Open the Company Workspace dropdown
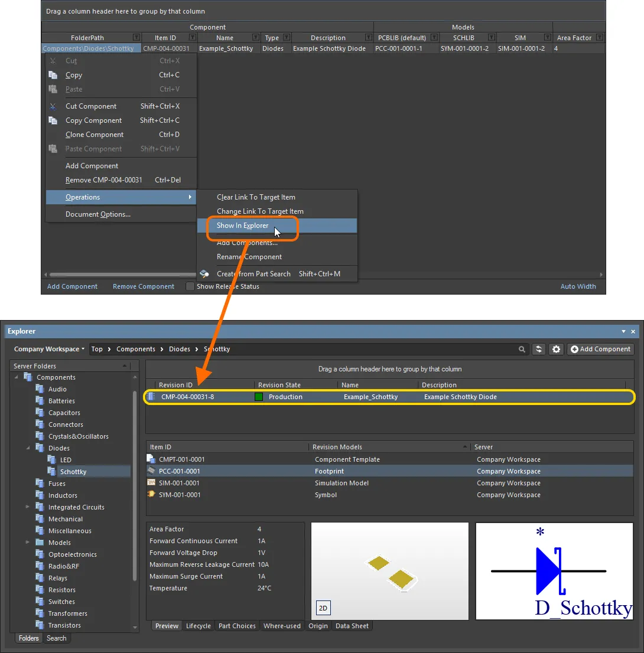Screen dimensions: 644x653 click(47, 349)
